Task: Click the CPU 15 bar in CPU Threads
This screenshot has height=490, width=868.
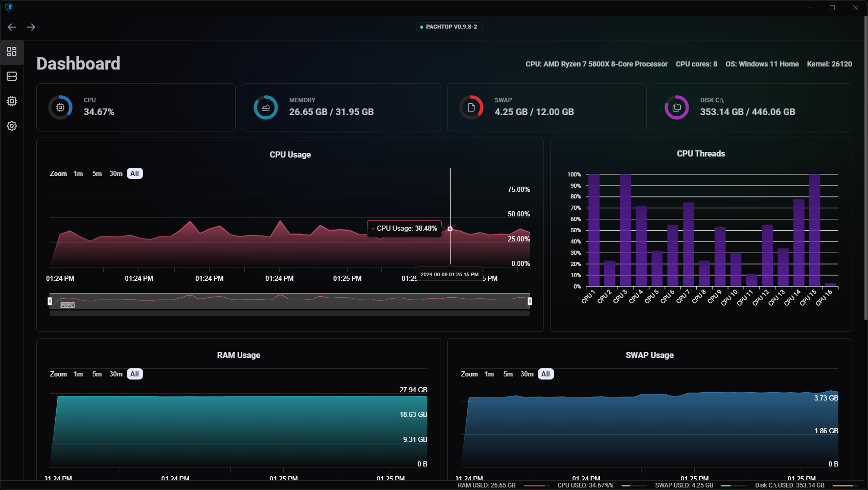Action: [814, 230]
